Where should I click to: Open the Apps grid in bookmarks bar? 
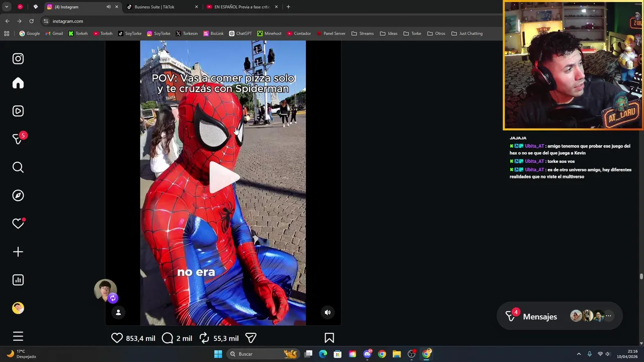[x=7, y=34]
